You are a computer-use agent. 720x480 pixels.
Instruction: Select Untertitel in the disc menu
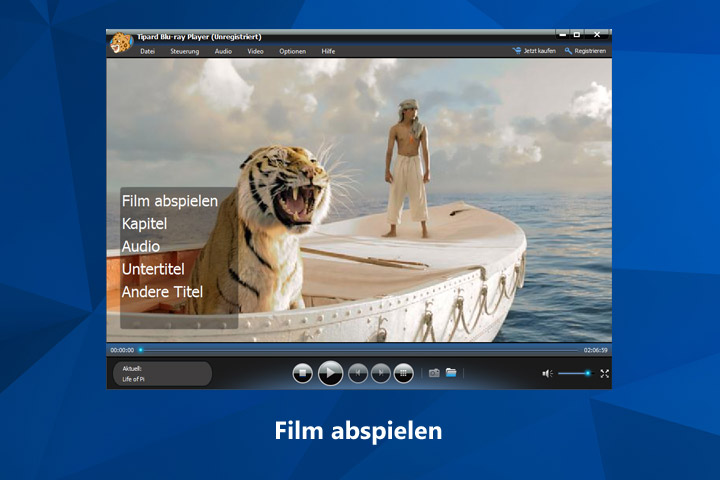tap(153, 269)
